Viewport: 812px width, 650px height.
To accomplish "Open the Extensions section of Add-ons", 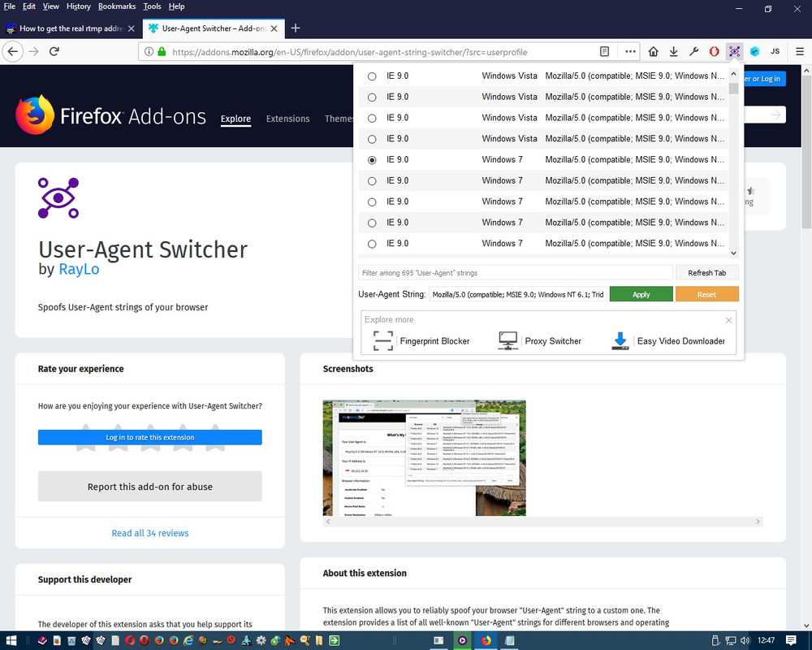I will pos(288,119).
